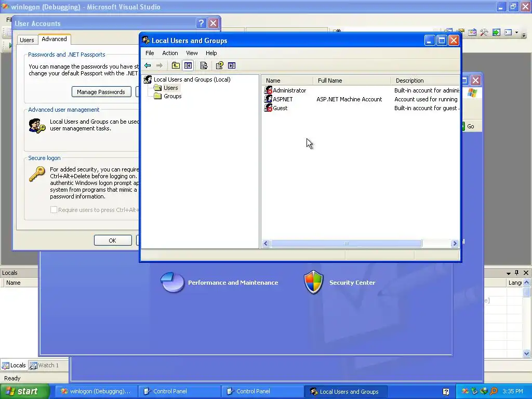Click the scroll right arrow of user list
This screenshot has height=399, width=532.
(x=455, y=243)
